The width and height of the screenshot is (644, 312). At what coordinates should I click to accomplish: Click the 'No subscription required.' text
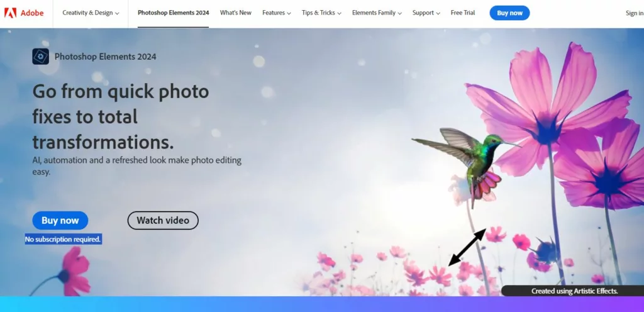64,239
